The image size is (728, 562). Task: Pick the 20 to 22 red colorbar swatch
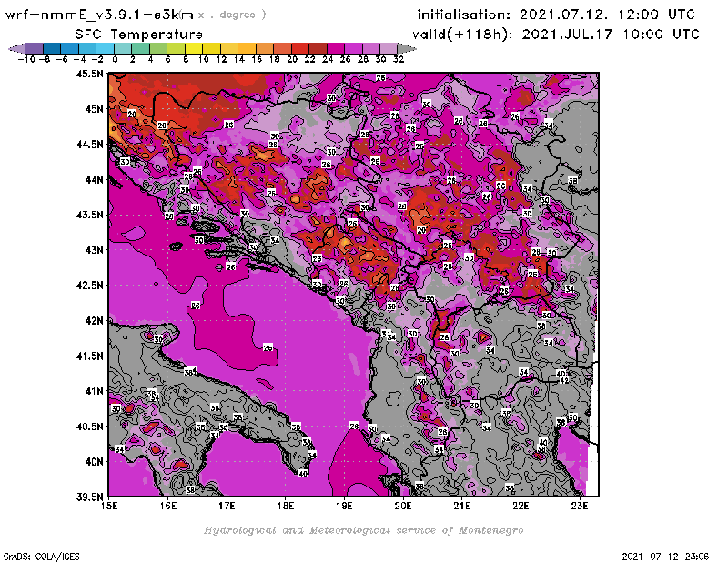point(300,48)
